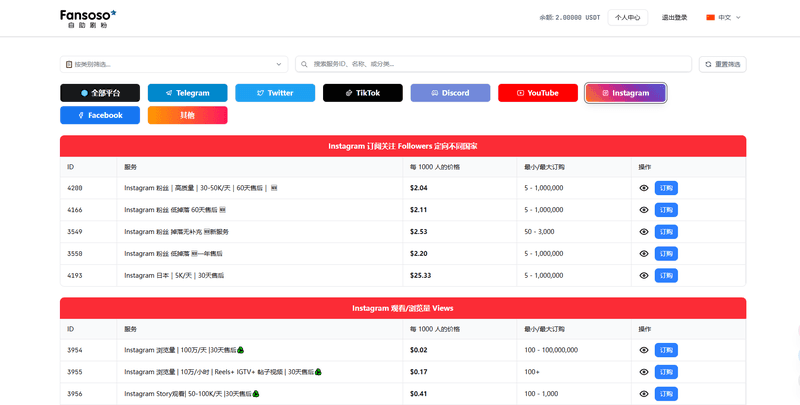Order service 3954 with 订购 button

coord(666,350)
